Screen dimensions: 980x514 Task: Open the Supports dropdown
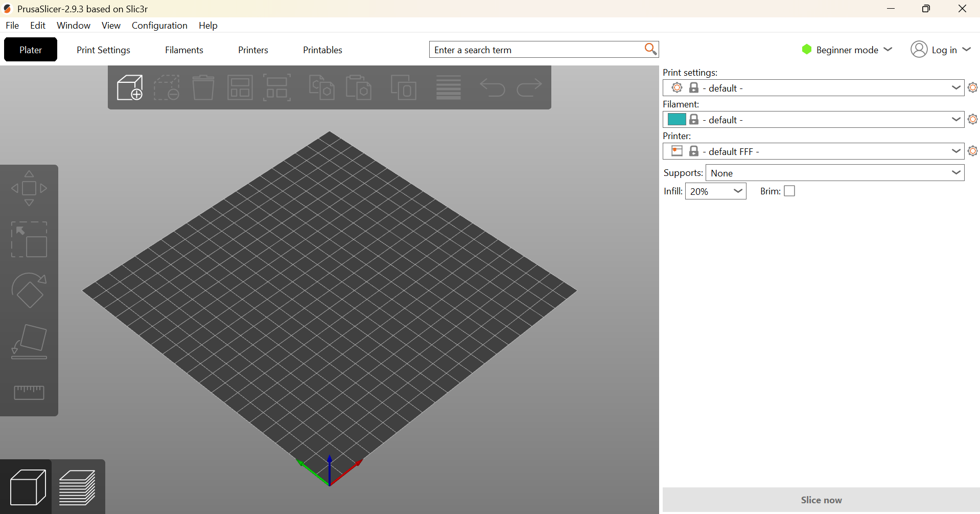(x=834, y=173)
